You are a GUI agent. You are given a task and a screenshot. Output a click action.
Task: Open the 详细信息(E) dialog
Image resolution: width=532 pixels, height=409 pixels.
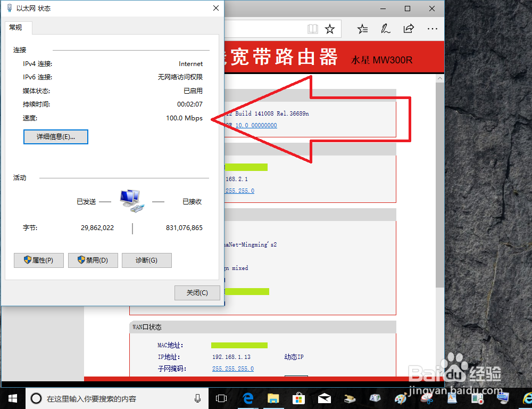point(55,137)
